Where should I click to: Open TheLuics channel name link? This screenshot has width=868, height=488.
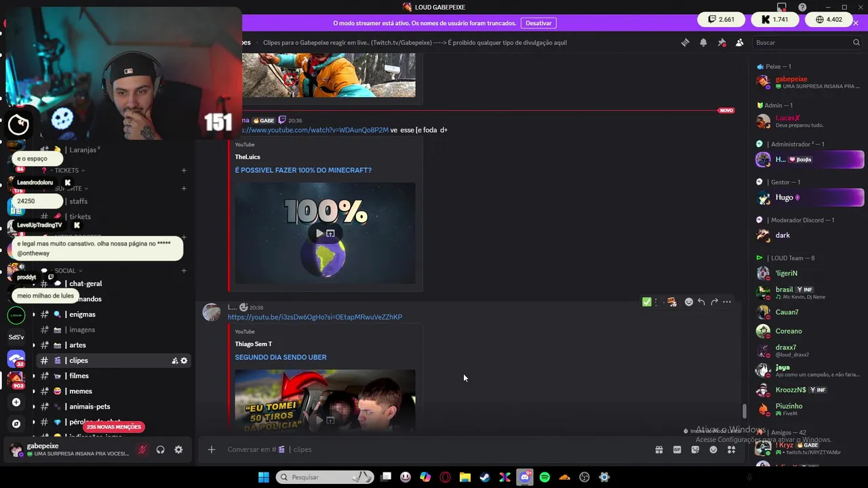(248, 157)
